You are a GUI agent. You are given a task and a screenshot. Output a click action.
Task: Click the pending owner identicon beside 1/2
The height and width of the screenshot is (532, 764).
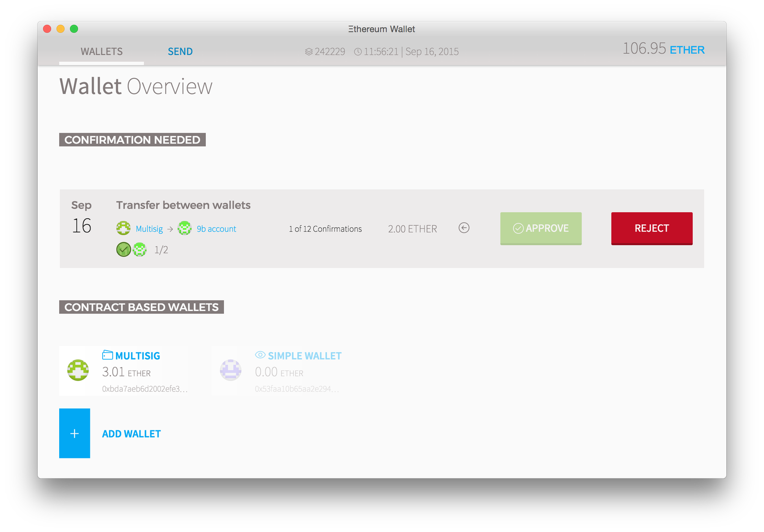[x=139, y=250]
